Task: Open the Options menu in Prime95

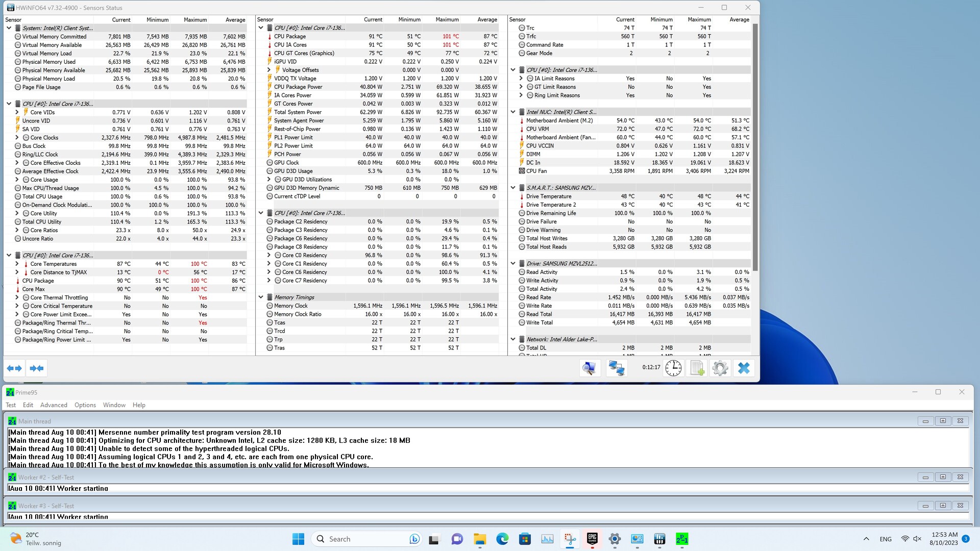Action: click(85, 405)
